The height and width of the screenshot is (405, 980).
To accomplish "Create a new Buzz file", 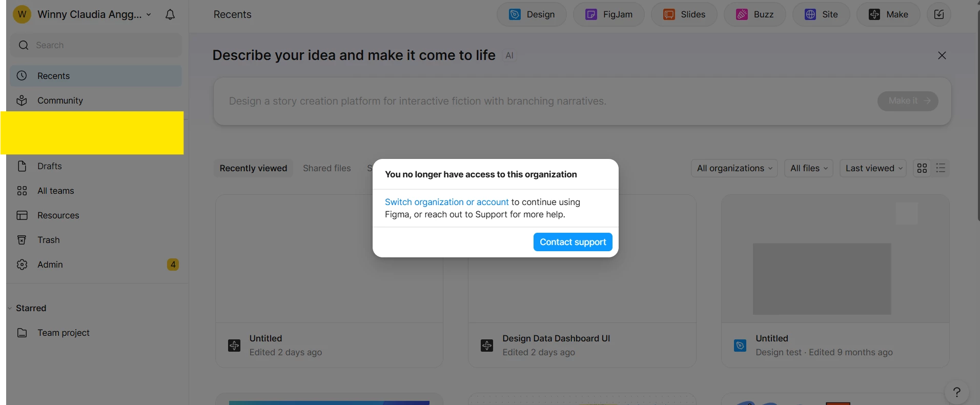I will click(755, 14).
